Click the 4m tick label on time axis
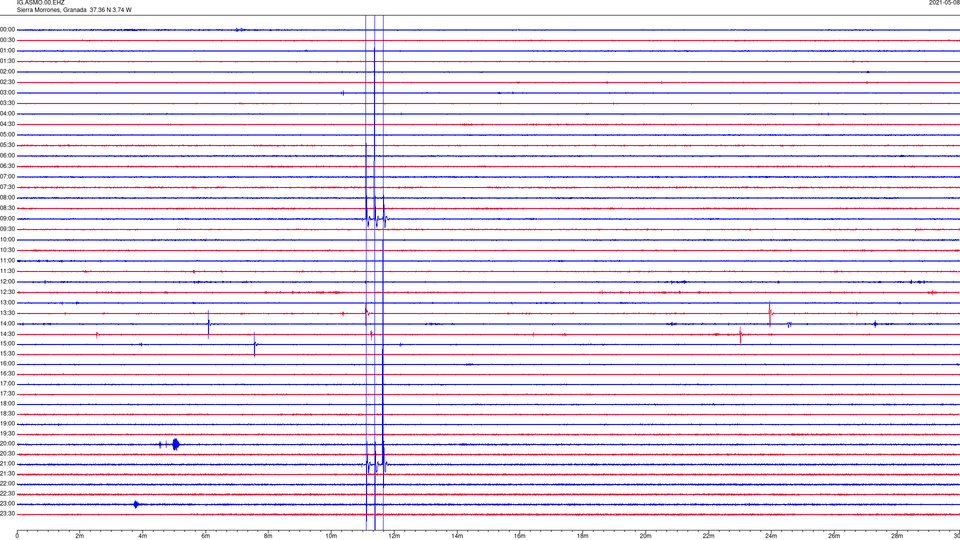The width and height of the screenshot is (960, 540). (x=143, y=536)
